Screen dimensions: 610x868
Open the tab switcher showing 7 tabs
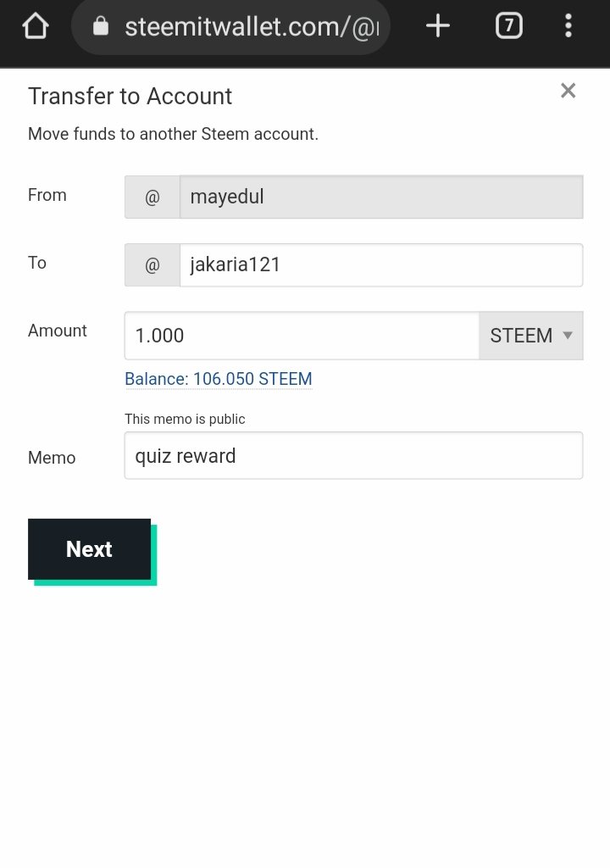[x=508, y=27]
